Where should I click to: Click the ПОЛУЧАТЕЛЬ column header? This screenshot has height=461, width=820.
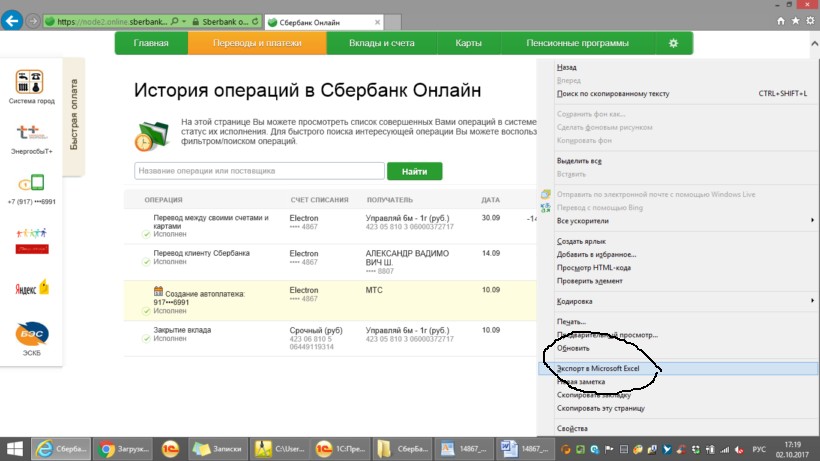point(390,200)
